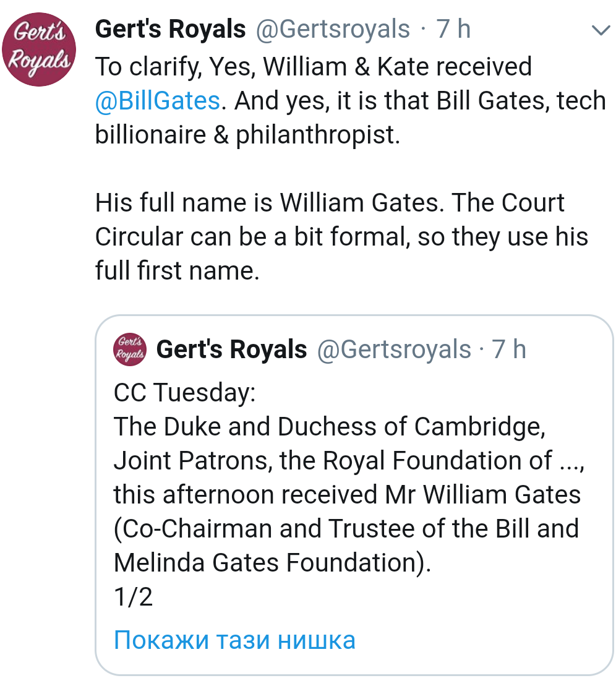Click the @Gertsroyals handle inside the quoted tweet
The width and height of the screenshot is (616, 686).
click(x=394, y=349)
